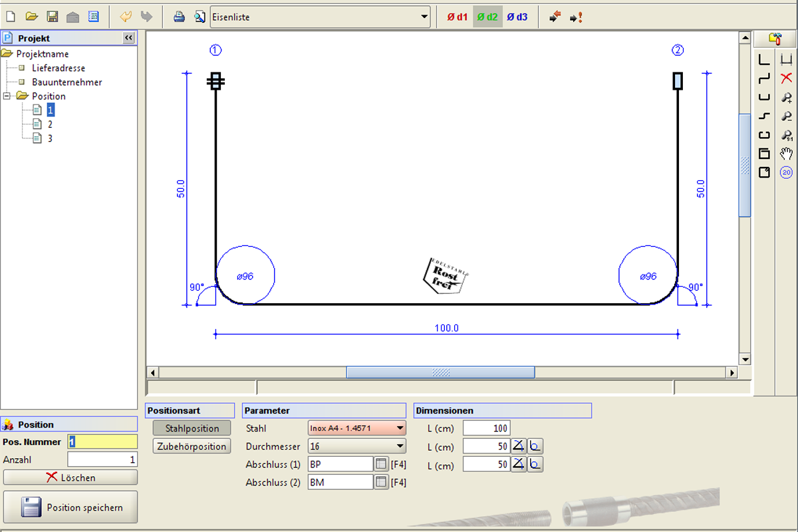Open the Stahl Inox A4 dropdown

(357, 428)
